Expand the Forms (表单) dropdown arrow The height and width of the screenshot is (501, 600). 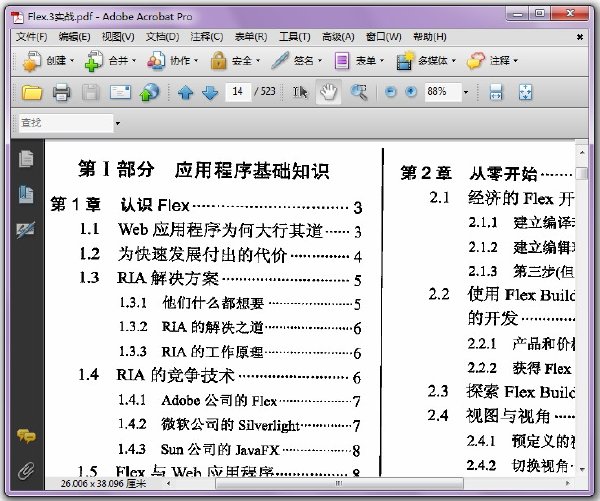click(382, 61)
